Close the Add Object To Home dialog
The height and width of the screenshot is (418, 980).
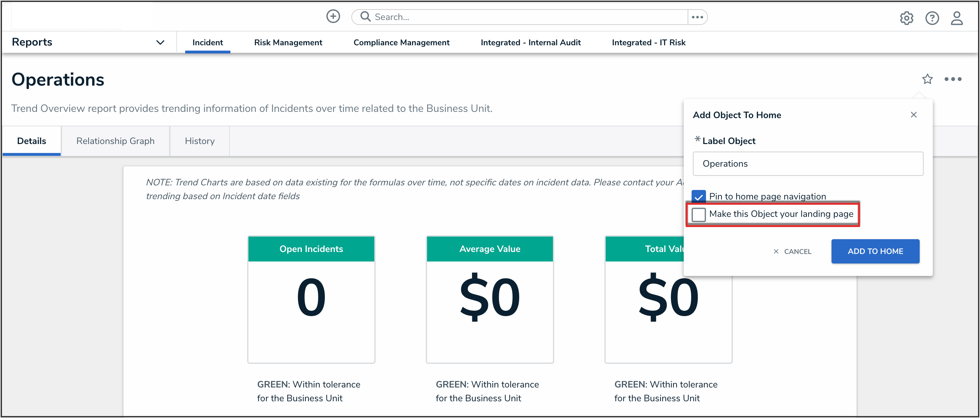tap(913, 115)
